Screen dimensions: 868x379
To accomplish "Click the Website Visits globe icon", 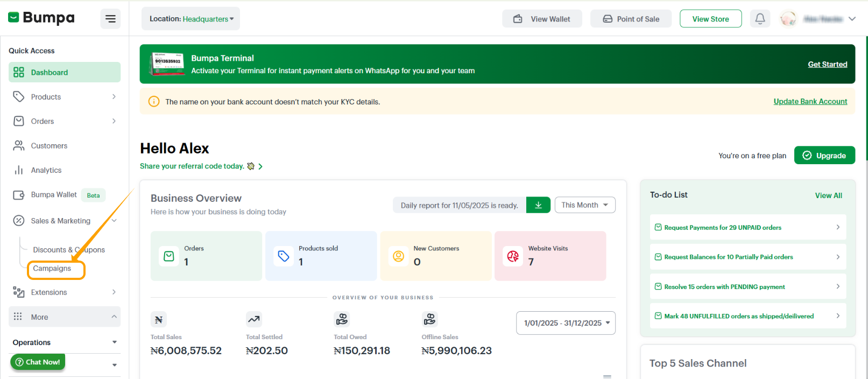I will coord(513,256).
